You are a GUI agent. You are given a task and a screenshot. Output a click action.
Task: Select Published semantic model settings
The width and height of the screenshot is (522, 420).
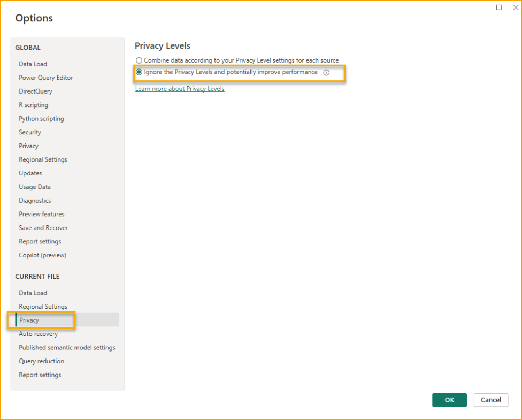[x=67, y=347]
